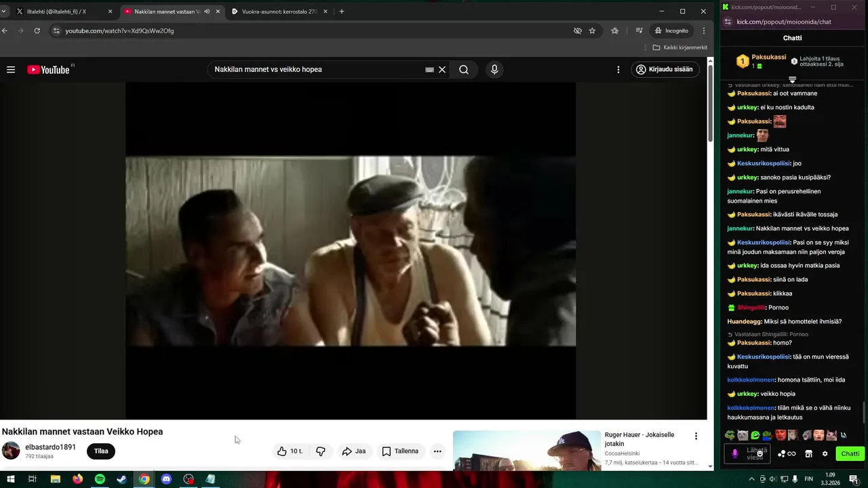The image size is (868, 488).
Task: Start voice search with microphone
Action: pyautogui.click(x=494, y=70)
